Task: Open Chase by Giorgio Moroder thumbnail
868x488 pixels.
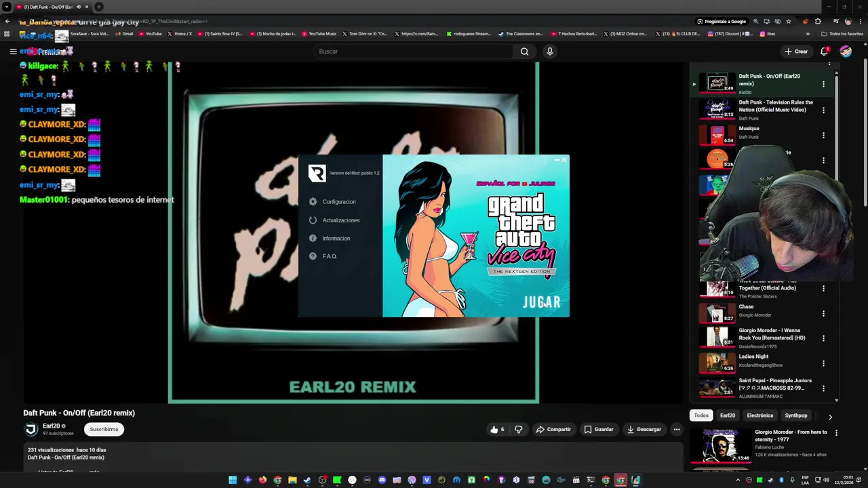Action: (717, 313)
